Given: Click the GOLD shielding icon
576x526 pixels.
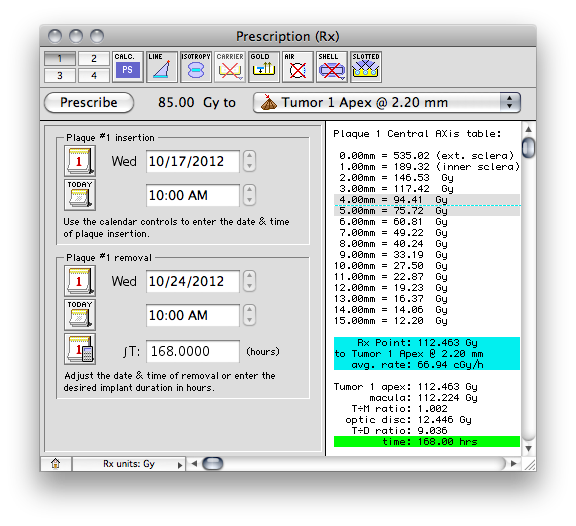Looking at the screenshot, I should (x=264, y=67).
